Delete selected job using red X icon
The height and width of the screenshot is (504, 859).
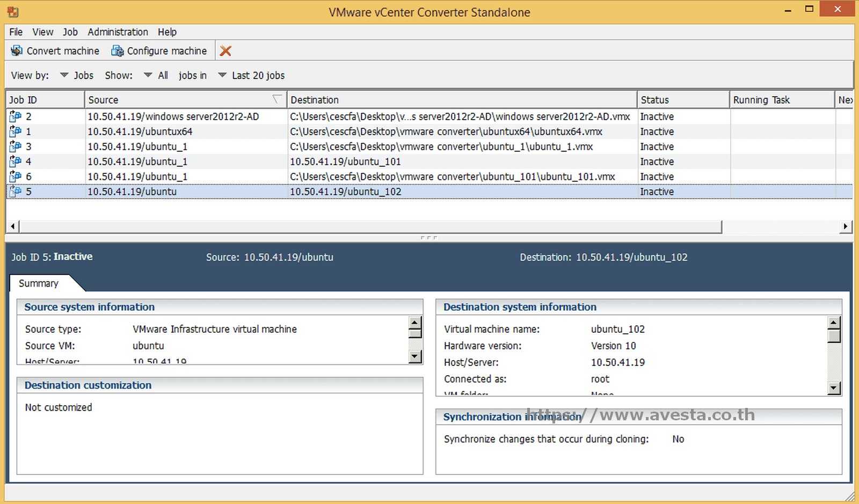point(225,50)
